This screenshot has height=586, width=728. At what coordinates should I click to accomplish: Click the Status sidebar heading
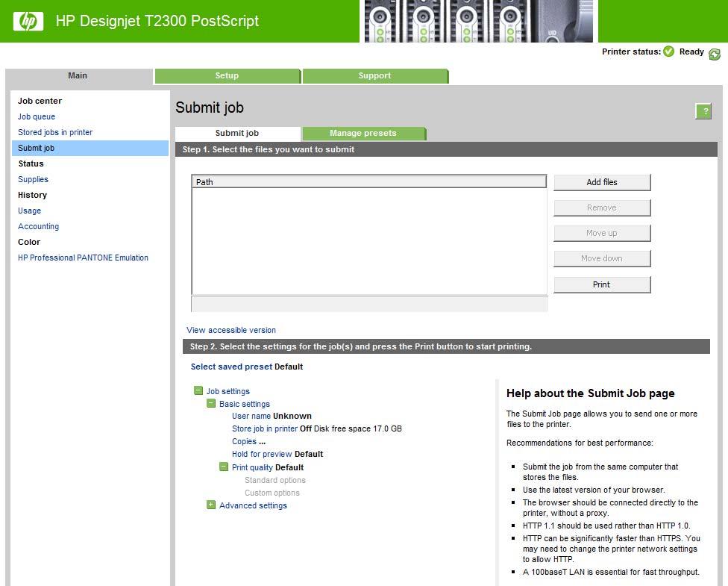31,163
